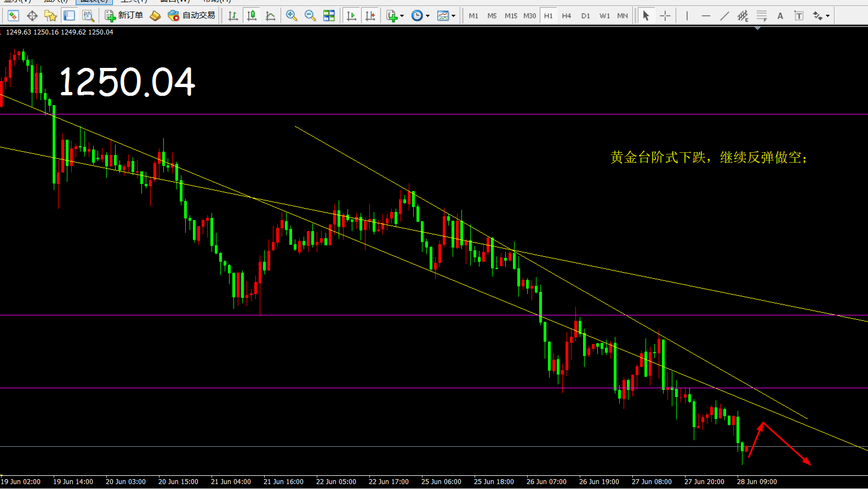This screenshot has width=868, height=489.
Task: Expand the periods dropdown arrow
Action: [427, 16]
